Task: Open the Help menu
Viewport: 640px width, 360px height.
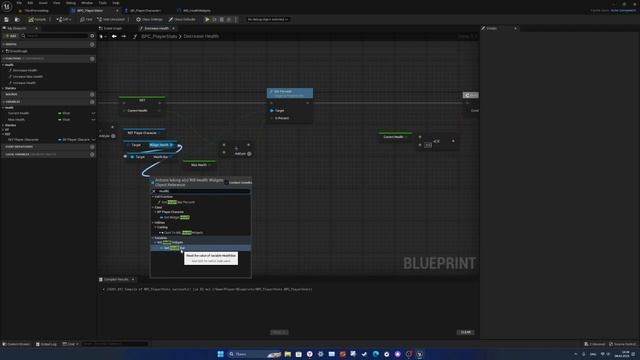Action: [116, 3]
